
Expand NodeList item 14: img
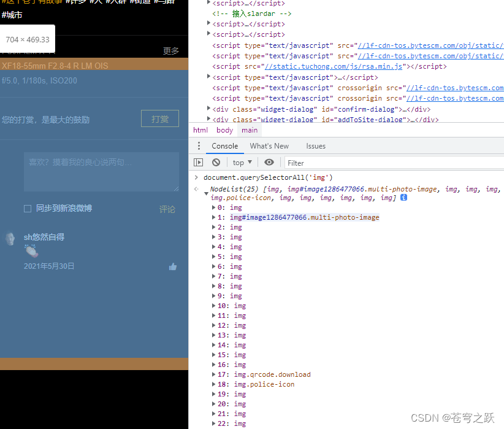point(213,345)
